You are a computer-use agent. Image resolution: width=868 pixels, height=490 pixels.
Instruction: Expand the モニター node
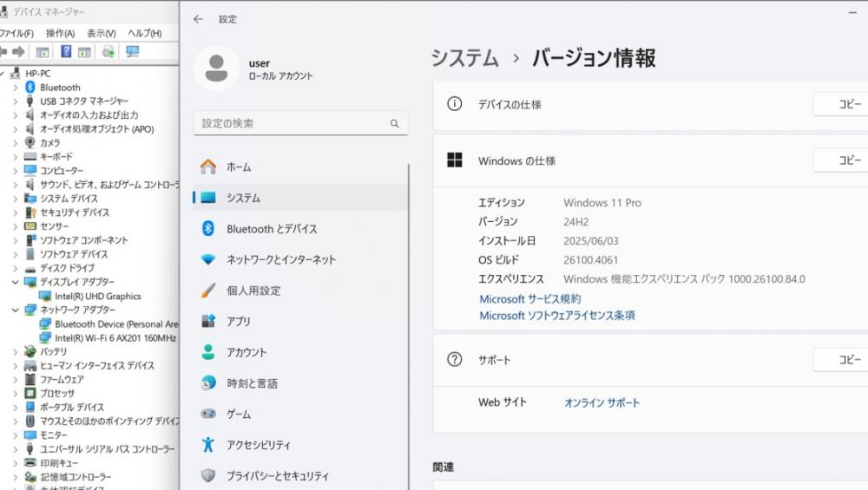coord(16,435)
